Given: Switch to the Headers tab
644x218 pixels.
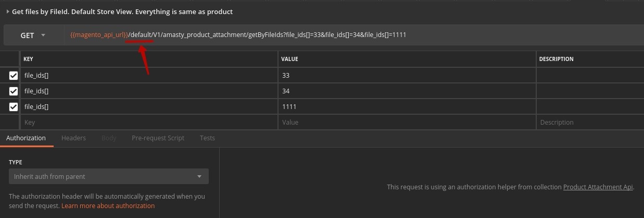Looking at the screenshot, I should tap(73, 138).
